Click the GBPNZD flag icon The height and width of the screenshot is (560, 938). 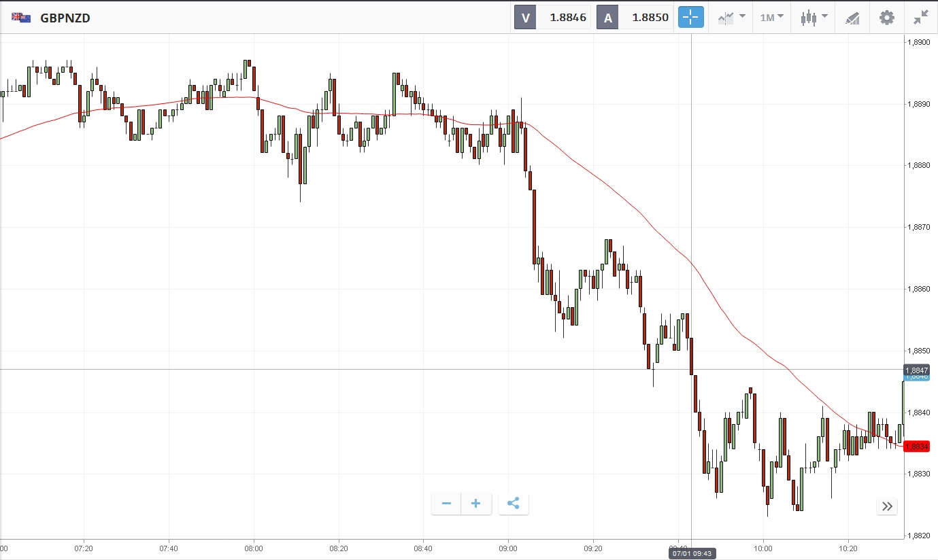tap(21, 18)
